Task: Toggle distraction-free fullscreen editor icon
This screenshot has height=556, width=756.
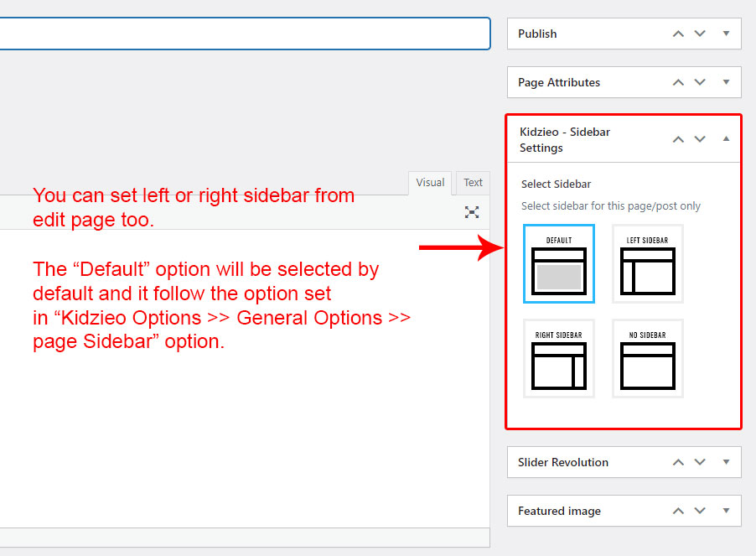Action: pos(472,212)
